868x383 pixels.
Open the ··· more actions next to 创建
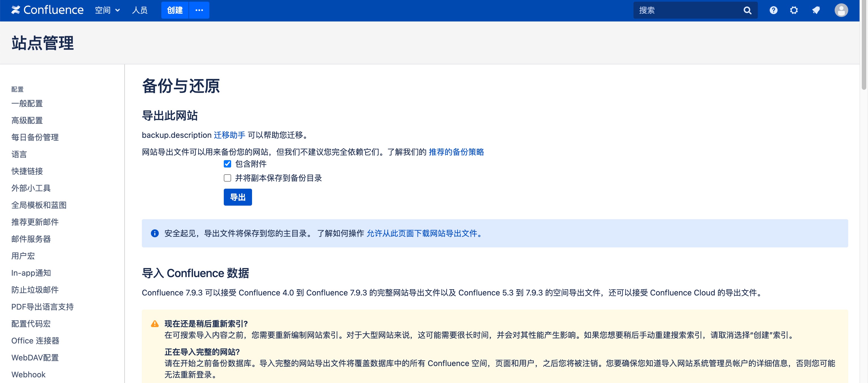pyautogui.click(x=199, y=10)
